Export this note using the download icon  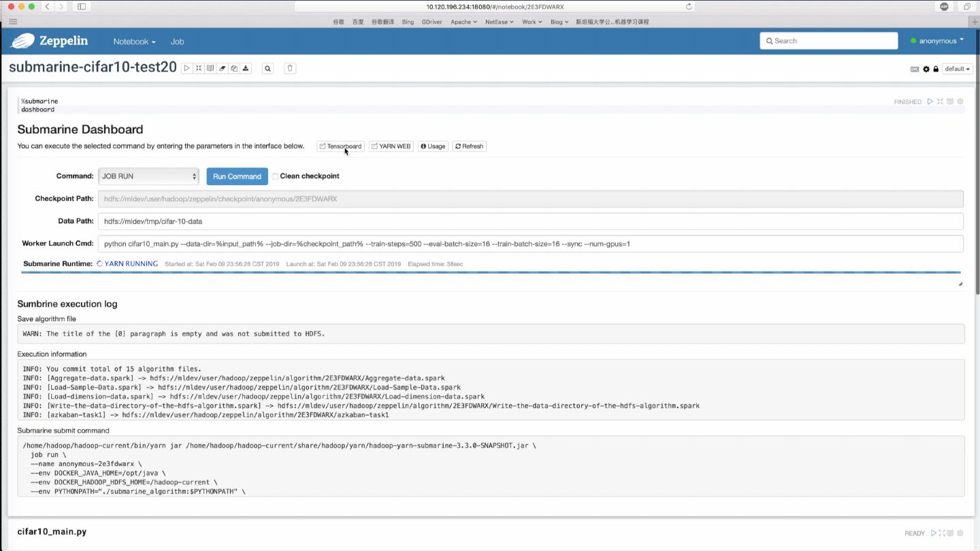pos(246,68)
